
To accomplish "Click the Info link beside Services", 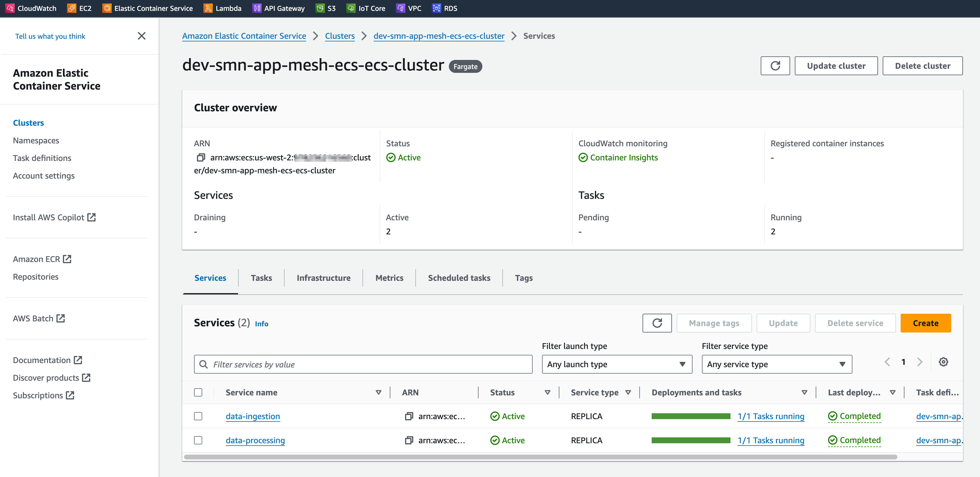I will [261, 323].
